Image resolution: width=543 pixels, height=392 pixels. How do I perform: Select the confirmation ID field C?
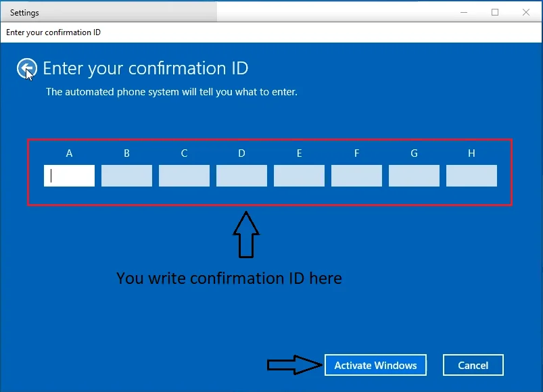[x=184, y=176]
